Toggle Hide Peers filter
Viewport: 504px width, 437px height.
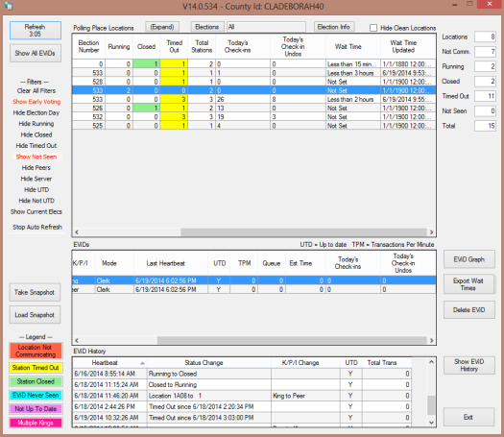coord(36,167)
